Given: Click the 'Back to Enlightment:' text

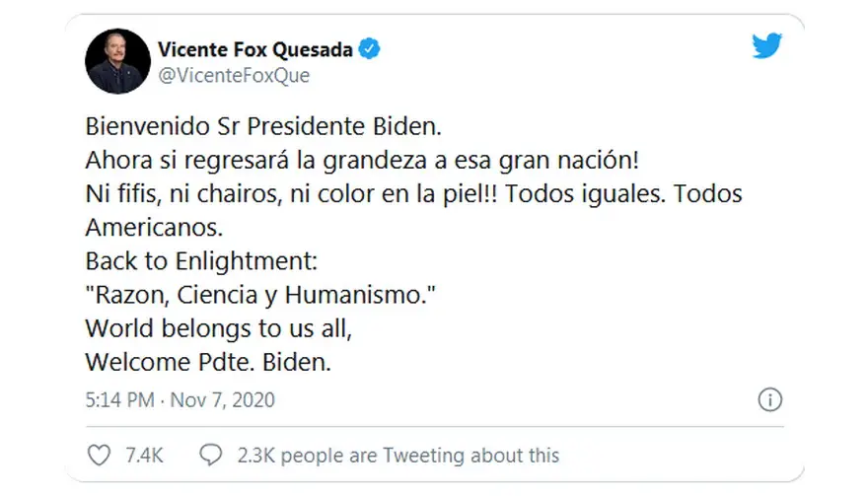Looking at the screenshot, I should coord(201,261).
